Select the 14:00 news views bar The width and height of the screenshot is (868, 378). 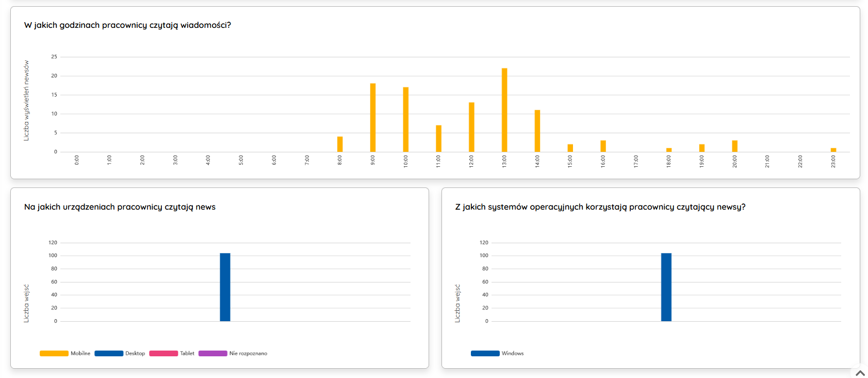[537, 131]
